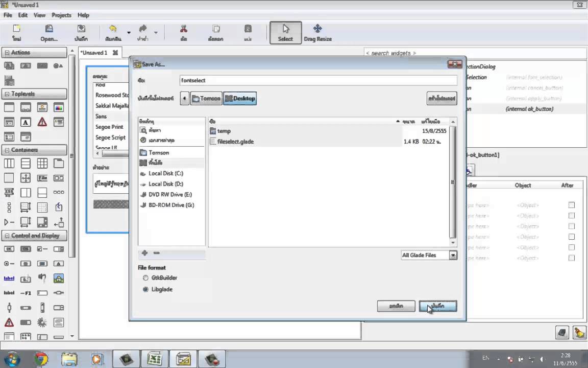Viewport: 588px width, 368px height.
Task: Click the Paste toolbar icon
Action: 248,33
